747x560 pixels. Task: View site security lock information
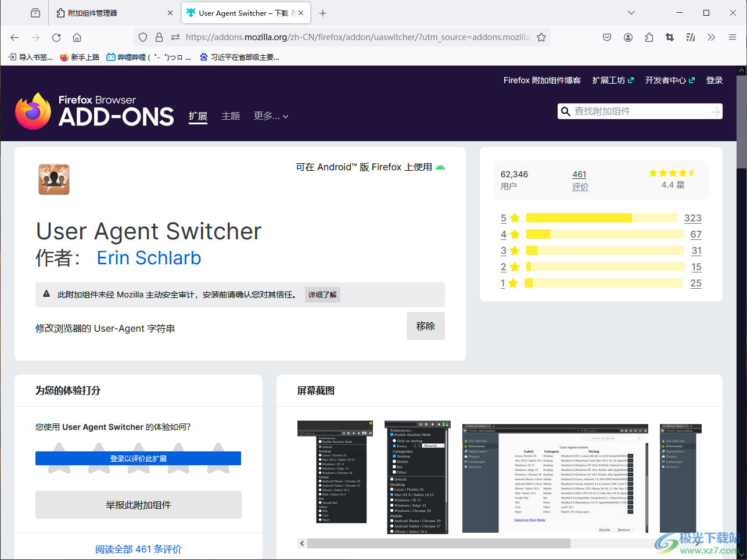159,37
